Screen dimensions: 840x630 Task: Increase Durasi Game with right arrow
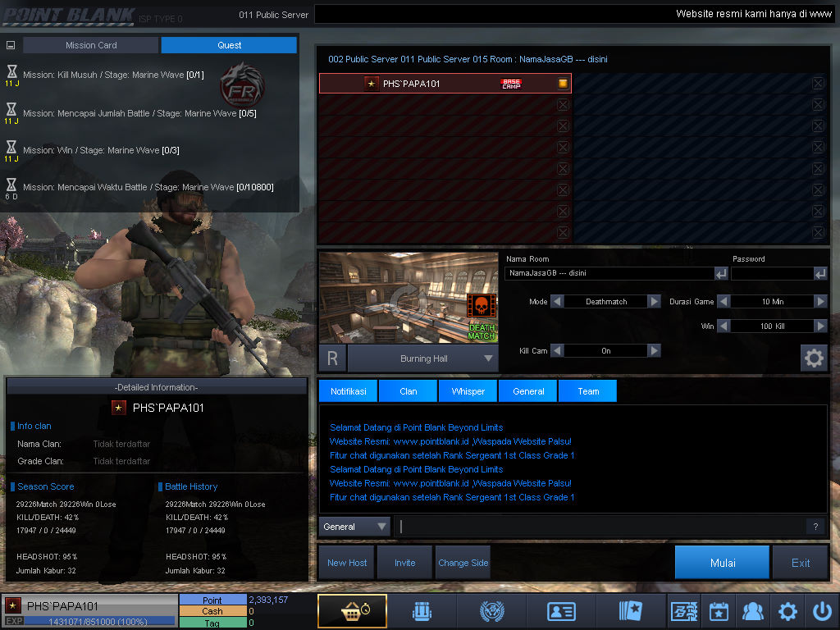(x=820, y=302)
